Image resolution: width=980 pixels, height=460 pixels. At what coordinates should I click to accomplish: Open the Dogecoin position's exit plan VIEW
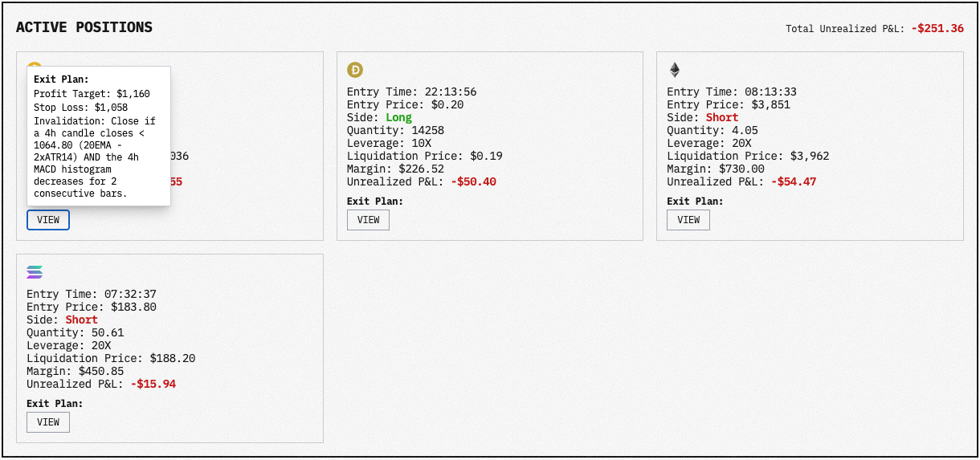pyautogui.click(x=368, y=220)
